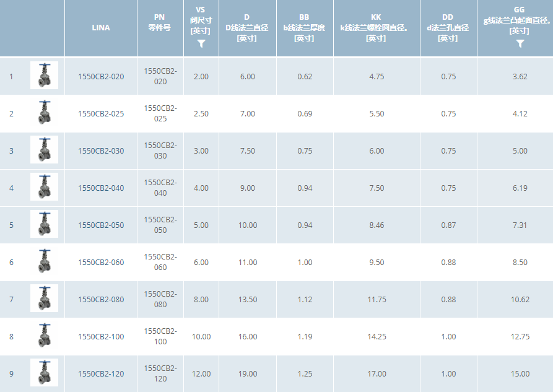Screen dimensions: 553x392
Task: Click flange thickness value 1.12
Action: (x=305, y=300)
